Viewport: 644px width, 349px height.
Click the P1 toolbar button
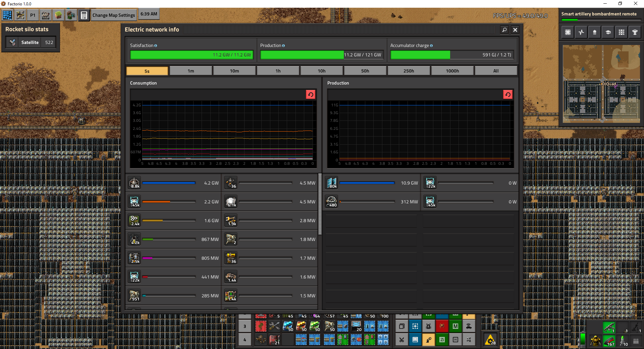coord(33,15)
